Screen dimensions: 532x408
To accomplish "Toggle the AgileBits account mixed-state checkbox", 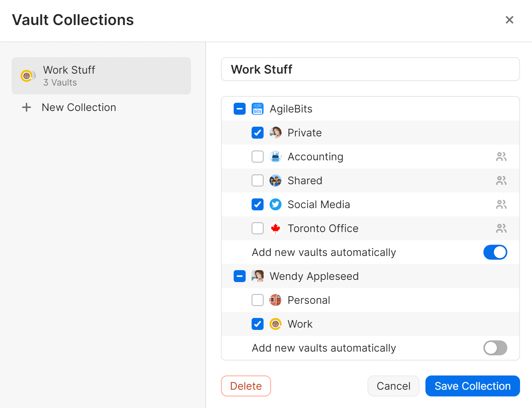I will (x=240, y=109).
